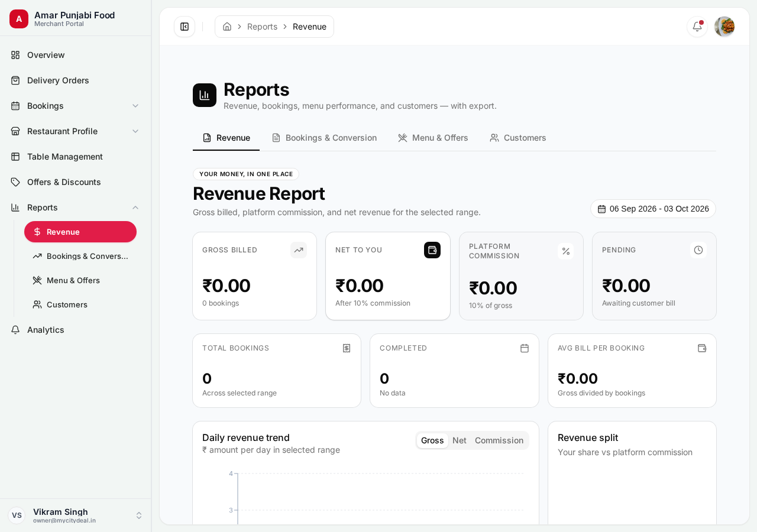This screenshot has width=757, height=532.
Task: Click the Reports breadcrumb link
Action: (x=262, y=27)
